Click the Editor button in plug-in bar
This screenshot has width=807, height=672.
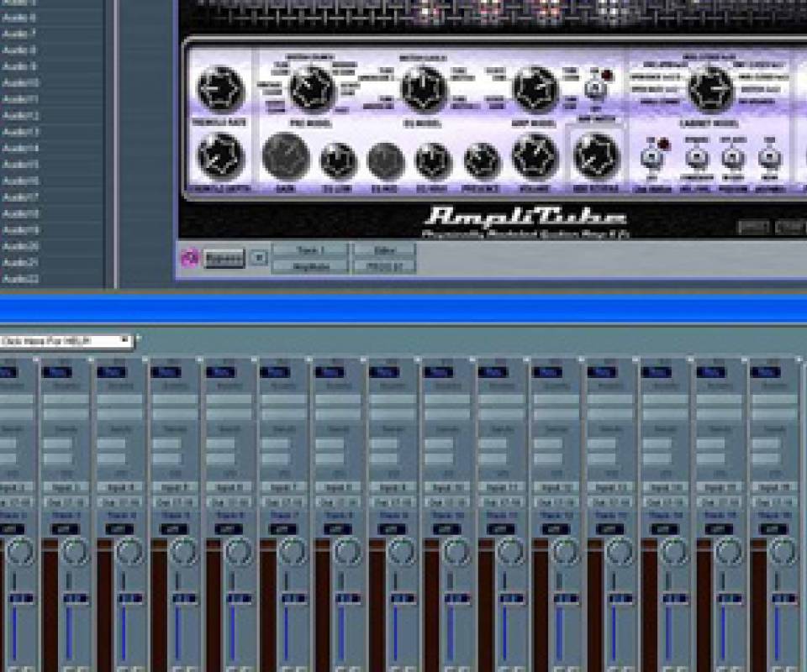click(384, 250)
